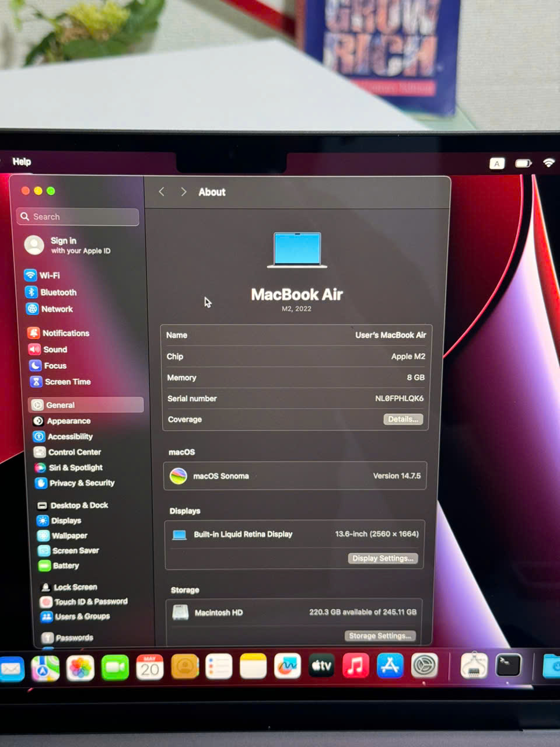Click System Settings icon in Dock

(424, 665)
